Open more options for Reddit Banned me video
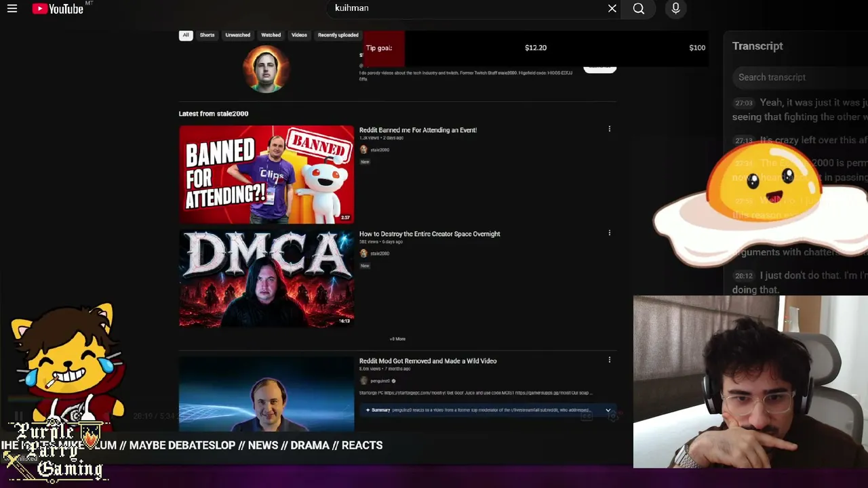This screenshot has width=868, height=488. pyautogui.click(x=609, y=129)
